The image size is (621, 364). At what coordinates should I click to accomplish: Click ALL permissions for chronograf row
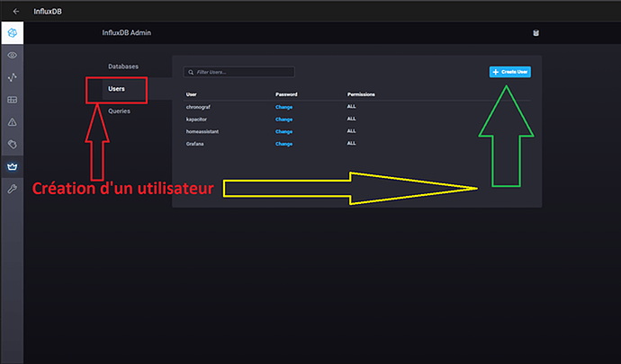coord(351,106)
